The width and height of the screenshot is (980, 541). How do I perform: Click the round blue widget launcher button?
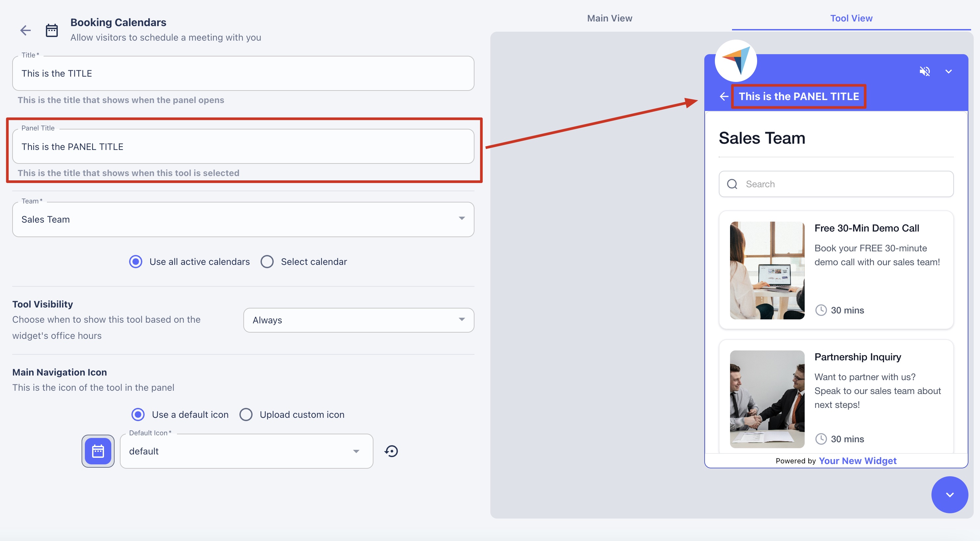click(950, 494)
